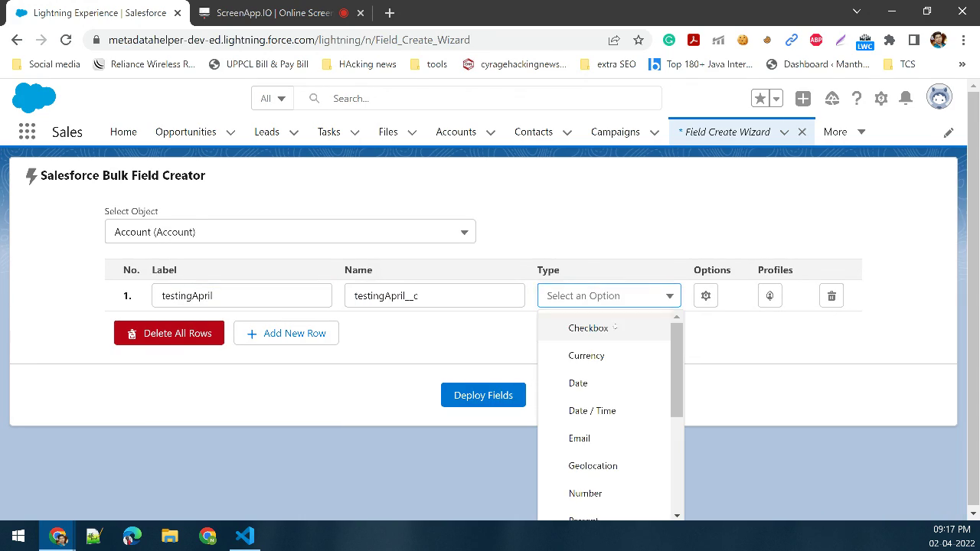Launch the Trailhead learning icon
This screenshot has height=551, width=980.
(x=830, y=98)
